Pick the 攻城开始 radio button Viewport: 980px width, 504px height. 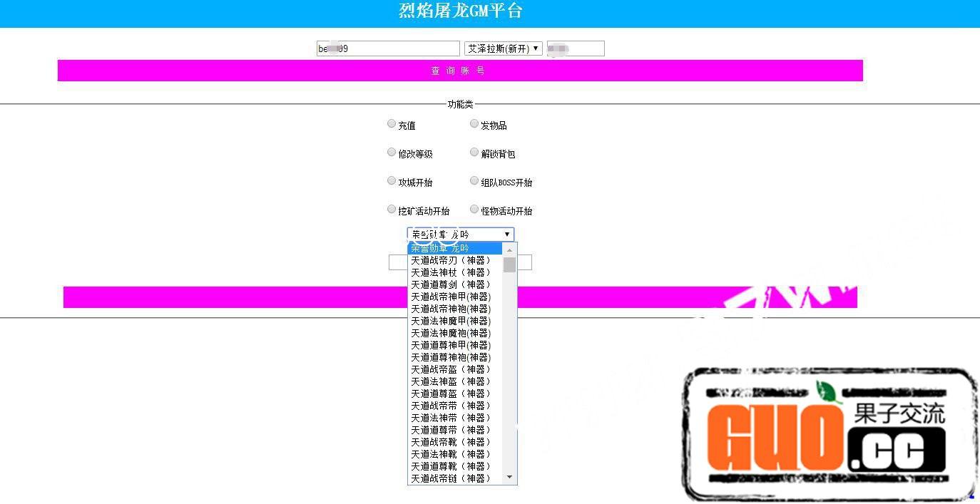pyautogui.click(x=392, y=181)
